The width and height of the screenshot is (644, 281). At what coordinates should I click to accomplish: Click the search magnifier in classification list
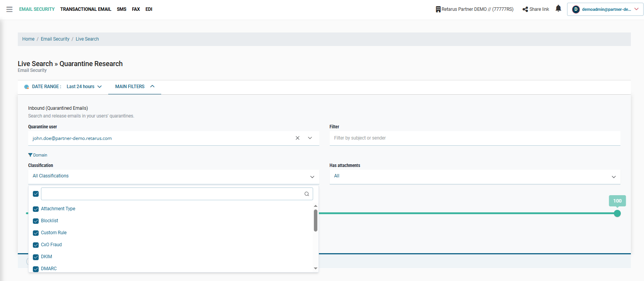point(307,194)
